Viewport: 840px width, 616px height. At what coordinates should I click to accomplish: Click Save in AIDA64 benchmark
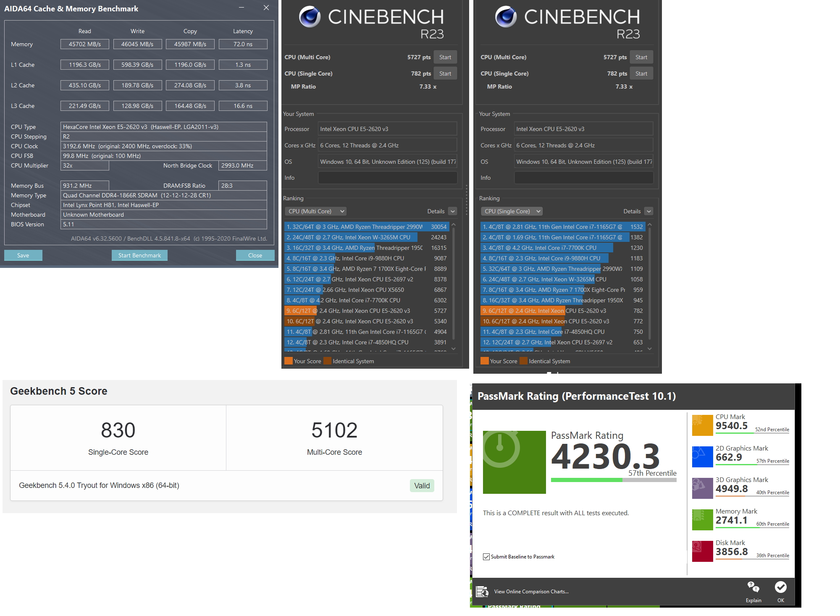click(23, 255)
